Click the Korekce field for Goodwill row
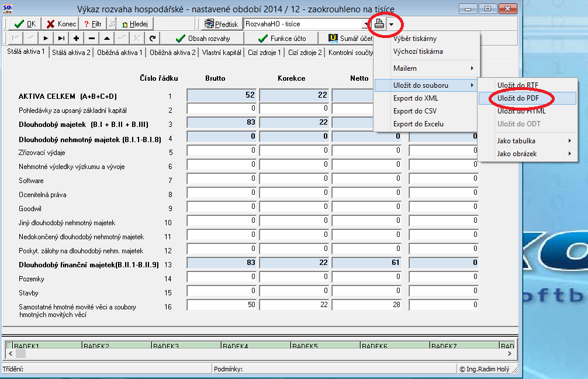This screenshot has height=379, width=588. coord(295,207)
